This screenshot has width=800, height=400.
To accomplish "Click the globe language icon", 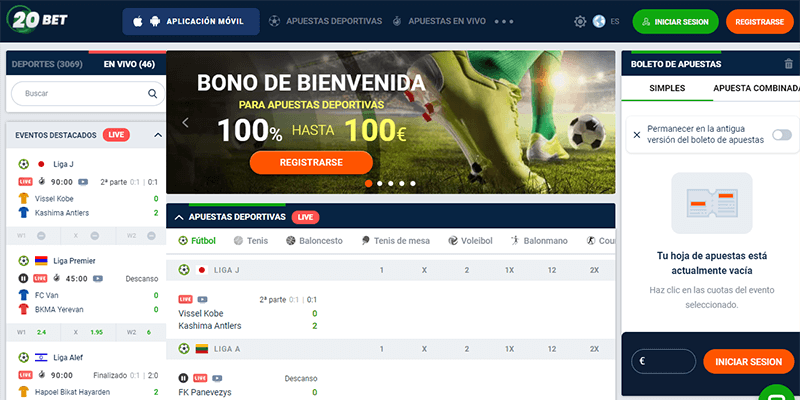I will coord(599,21).
